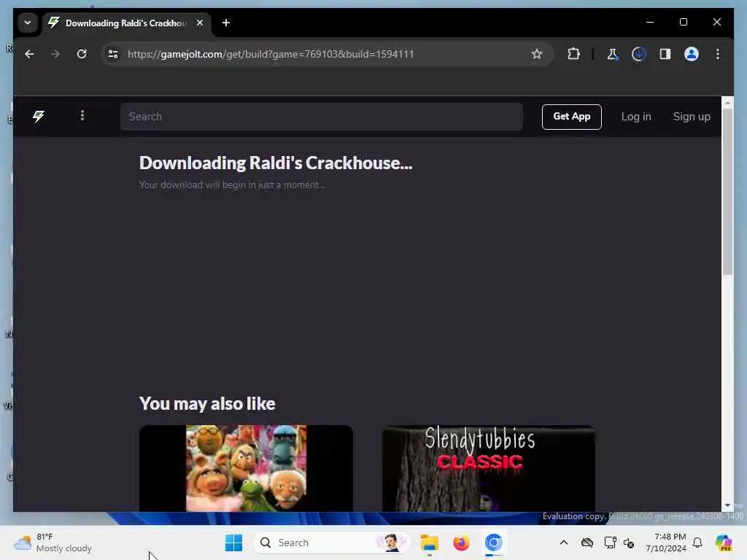Click the 'You may also like' heading
Viewport: 747px width, 560px height.
(207, 404)
